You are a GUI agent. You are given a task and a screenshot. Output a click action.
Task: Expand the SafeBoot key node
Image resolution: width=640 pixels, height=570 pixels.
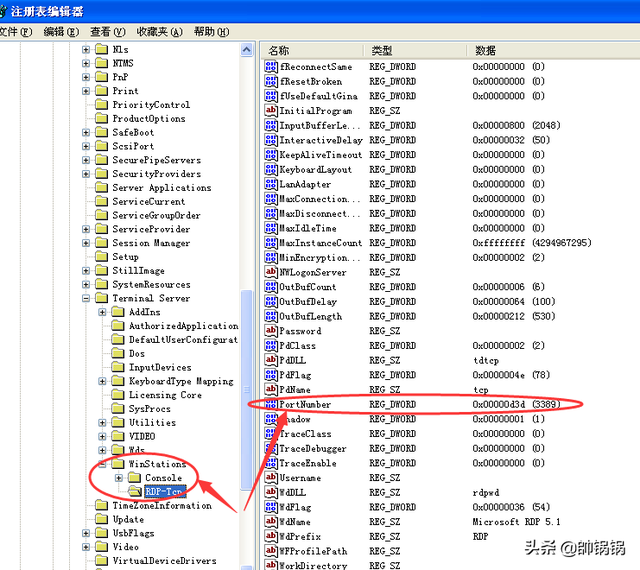point(86,132)
